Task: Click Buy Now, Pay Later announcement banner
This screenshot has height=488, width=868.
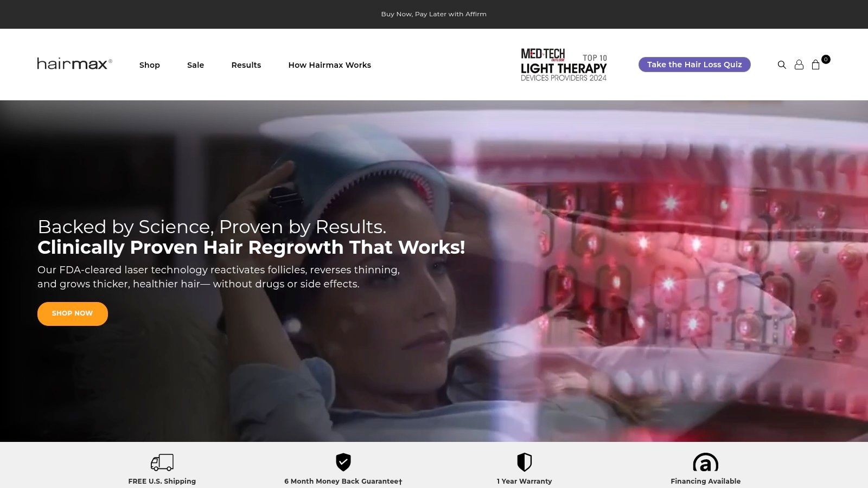Action: [x=433, y=14]
